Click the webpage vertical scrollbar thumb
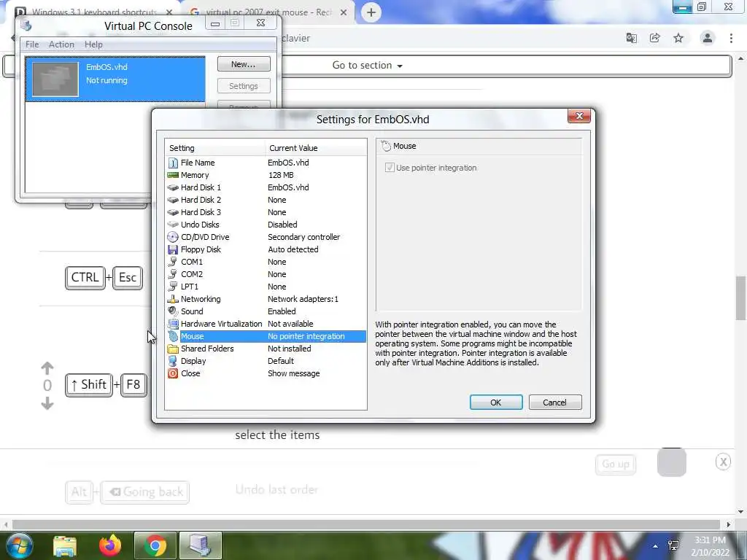Image resolution: width=747 pixels, height=560 pixels. point(741,298)
